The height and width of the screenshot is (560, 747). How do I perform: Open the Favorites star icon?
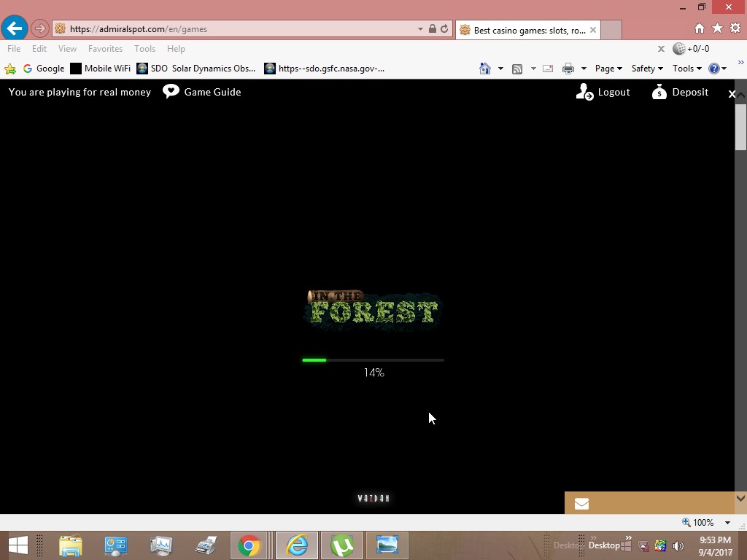(717, 28)
